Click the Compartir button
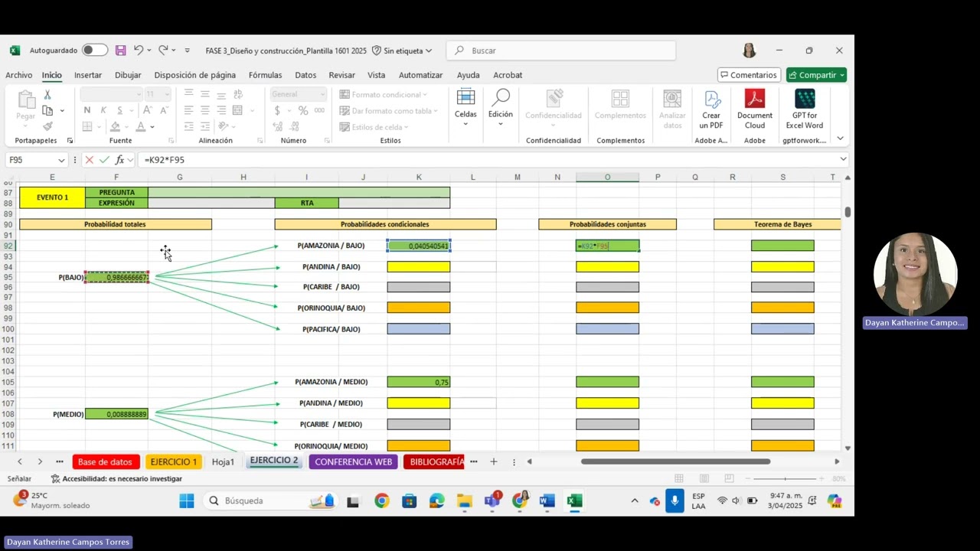 click(x=816, y=75)
